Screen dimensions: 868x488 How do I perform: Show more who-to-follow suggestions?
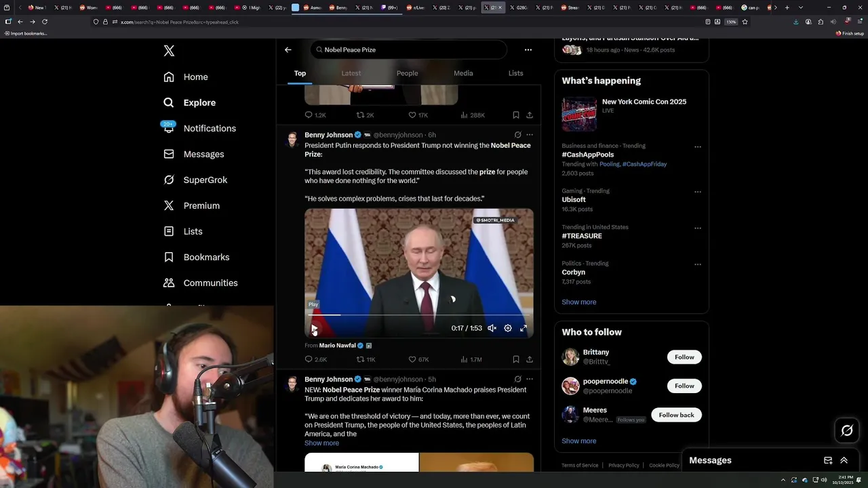pos(579,441)
